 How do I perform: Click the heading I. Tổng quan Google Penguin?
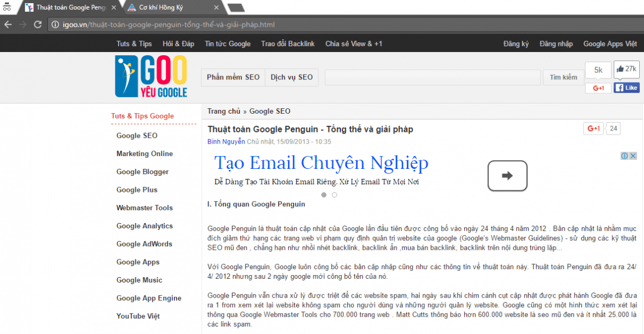[256, 204]
